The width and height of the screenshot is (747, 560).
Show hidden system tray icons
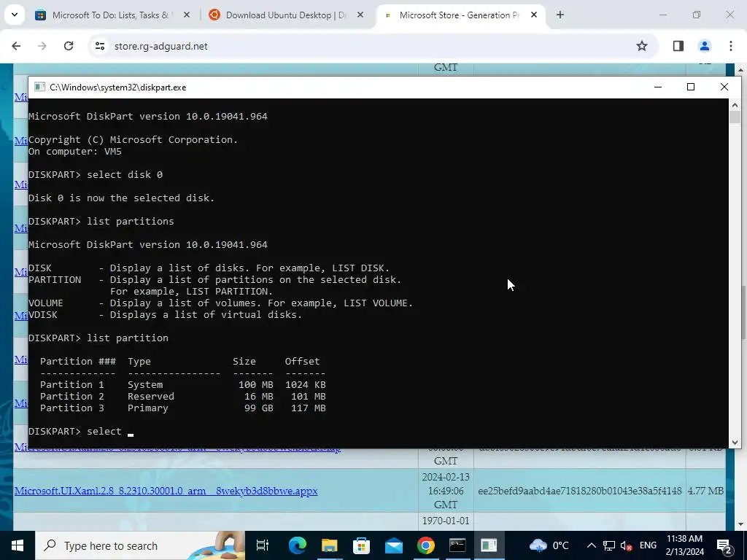pyautogui.click(x=591, y=545)
